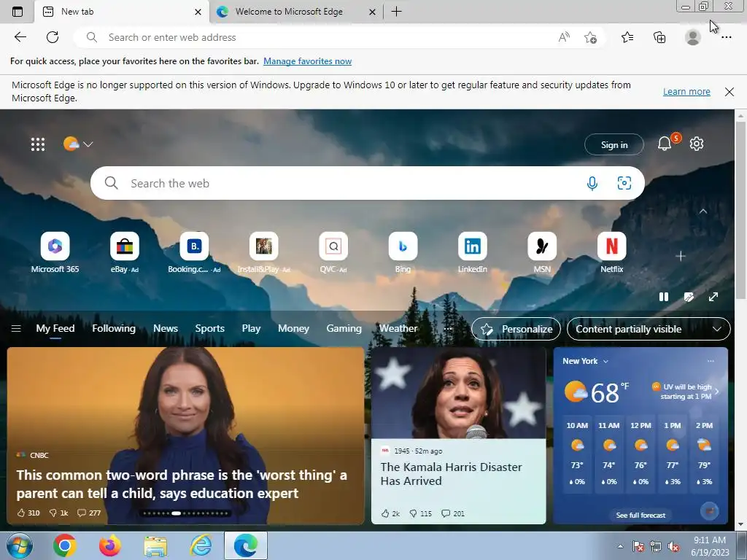Select the Money feed tab
The image size is (747, 560).
[x=293, y=329]
